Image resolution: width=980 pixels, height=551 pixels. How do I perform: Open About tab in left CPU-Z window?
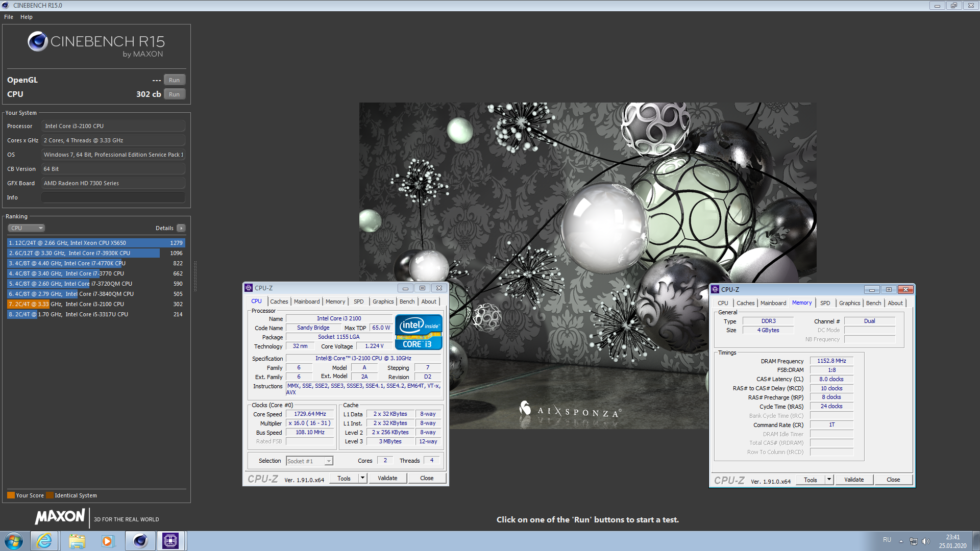pos(429,302)
